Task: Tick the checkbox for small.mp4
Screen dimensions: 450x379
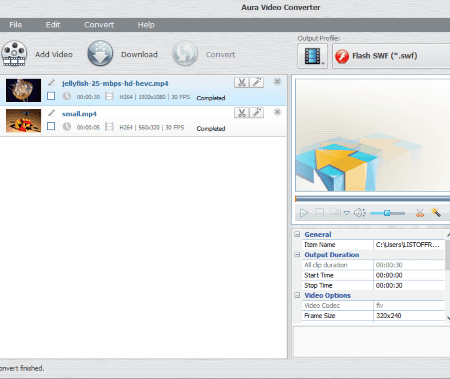Action: pyautogui.click(x=51, y=126)
